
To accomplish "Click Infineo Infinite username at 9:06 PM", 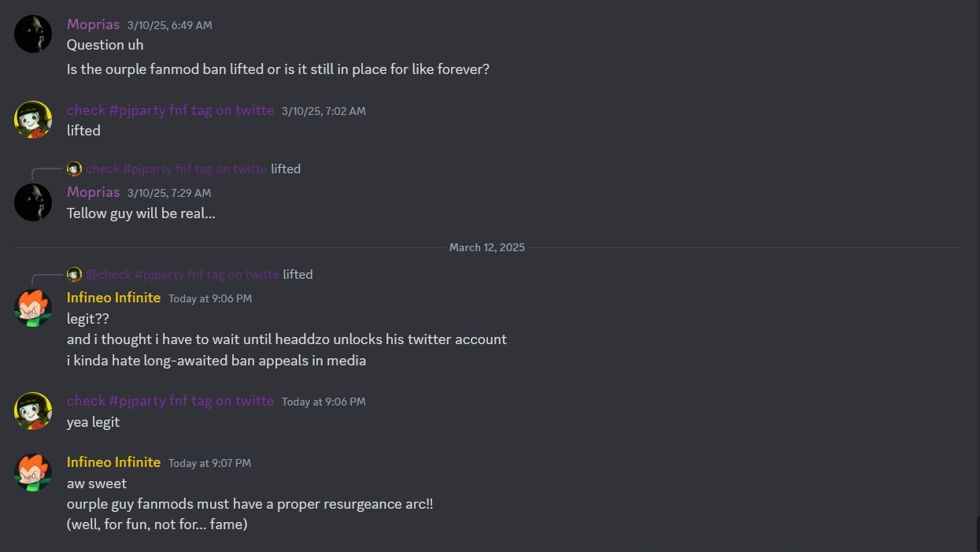I will point(113,298).
